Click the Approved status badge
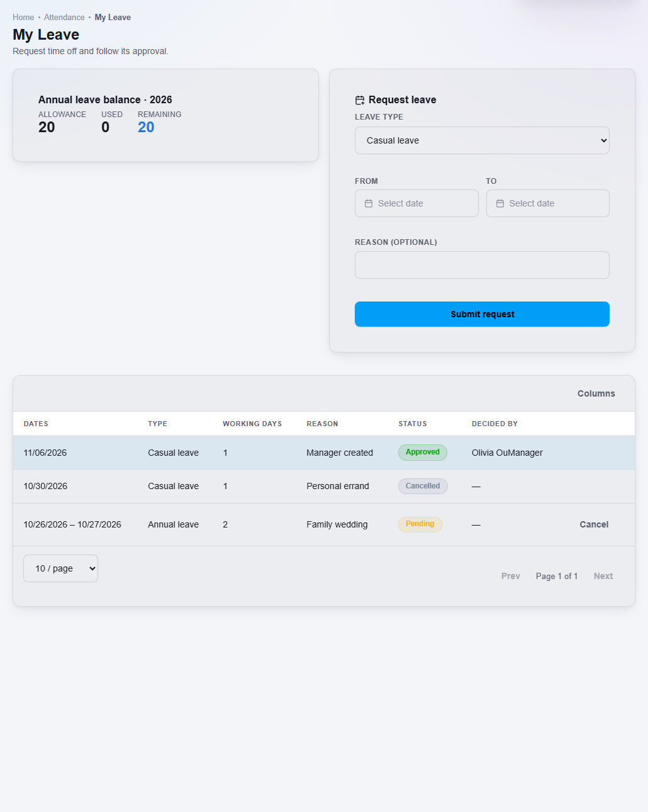Screen dimensions: 648x812 [x=423, y=453]
